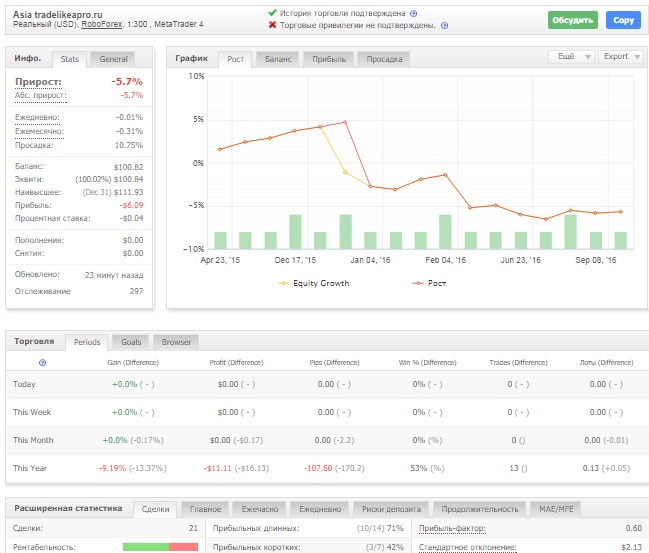649x553 pixels.
Task: Select the Ежедневно statistics tab
Action: (x=320, y=509)
